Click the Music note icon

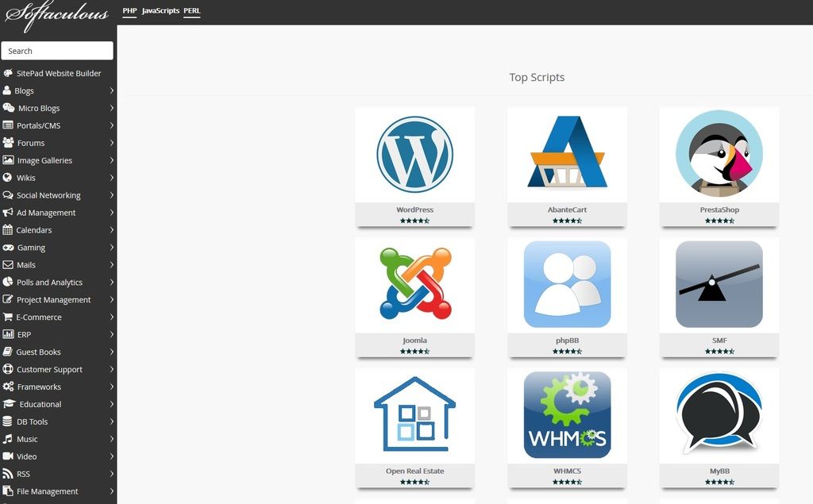(7, 439)
